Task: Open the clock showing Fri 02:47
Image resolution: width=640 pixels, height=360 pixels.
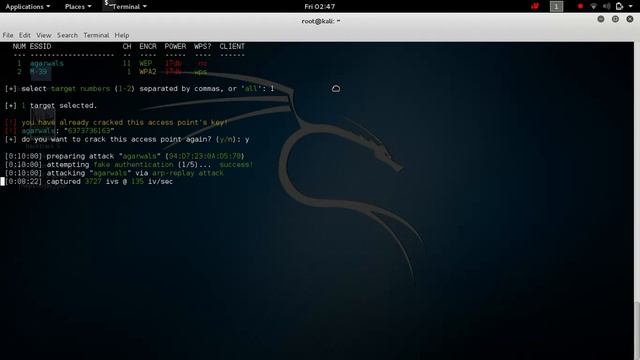Action: [x=320, y=7]
